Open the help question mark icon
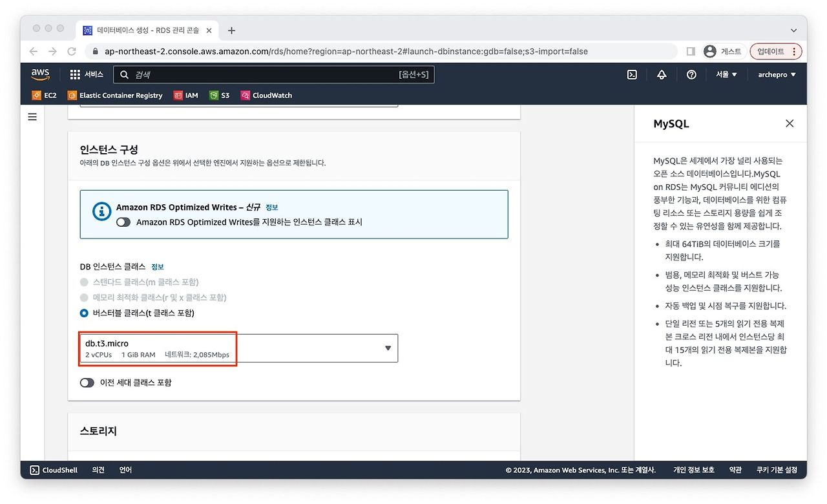 click(x=691, y=75)
